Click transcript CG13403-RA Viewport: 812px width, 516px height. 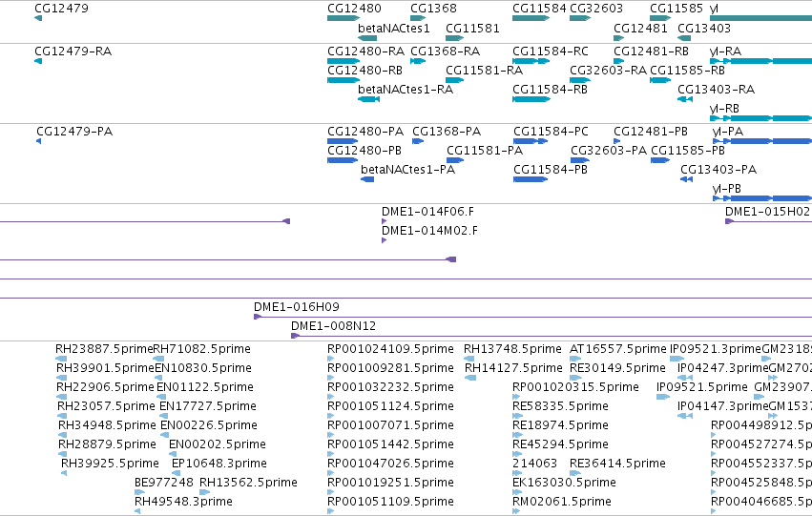[x=716, y=90]
